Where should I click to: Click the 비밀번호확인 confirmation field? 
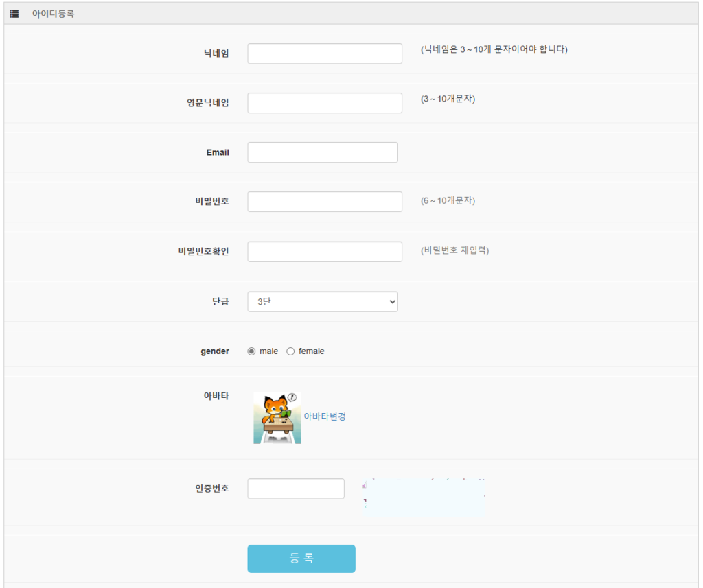(x=325, y=251)
